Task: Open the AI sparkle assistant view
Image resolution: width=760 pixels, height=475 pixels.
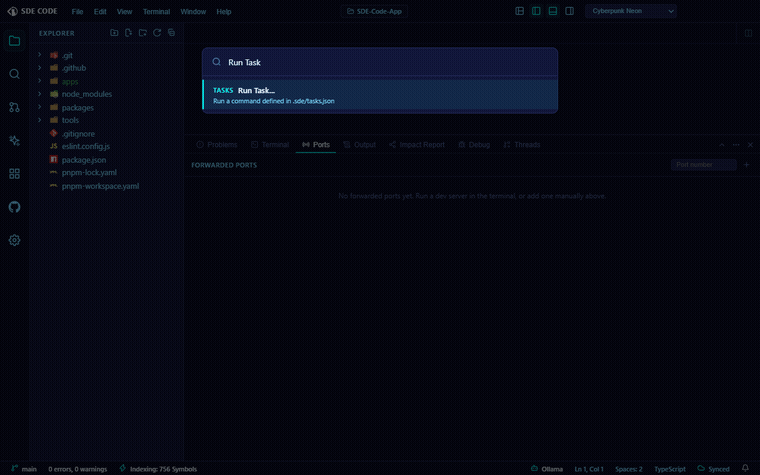Action: (15, 141)
